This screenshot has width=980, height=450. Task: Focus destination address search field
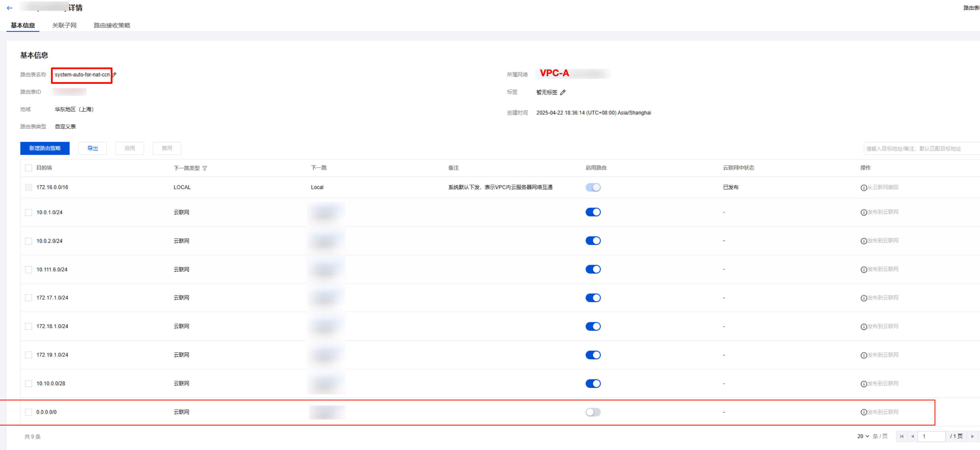pyautogui.click(x=921, y=148)
